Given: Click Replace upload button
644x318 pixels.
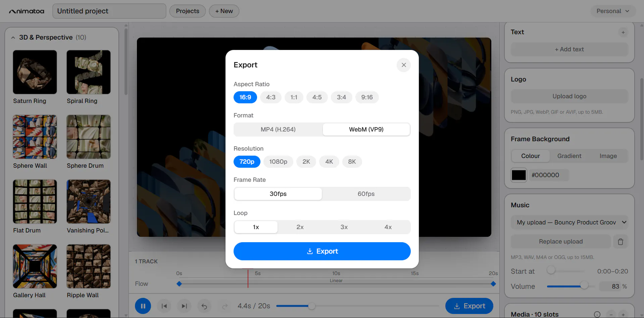Looking at the screenshot, I should 561,242.
